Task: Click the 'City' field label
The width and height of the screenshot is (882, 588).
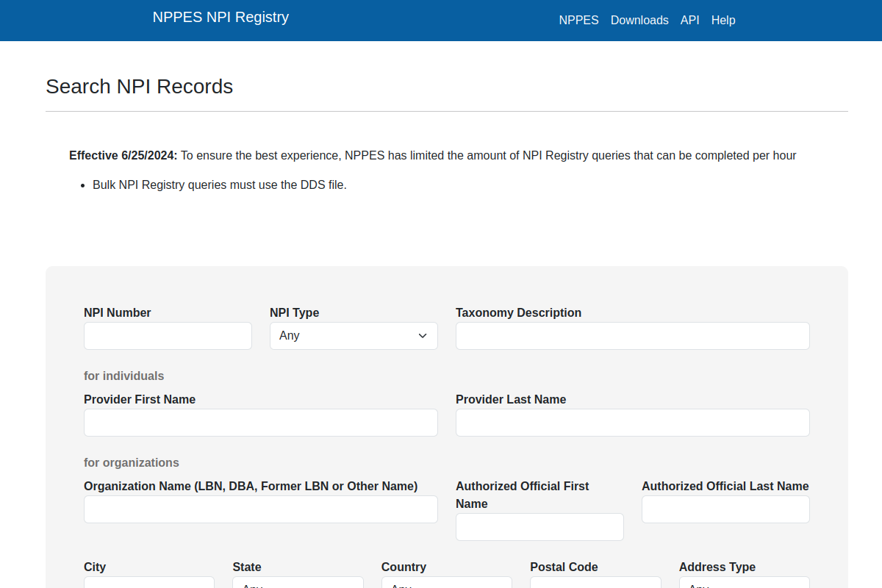Action: [95, 567]
